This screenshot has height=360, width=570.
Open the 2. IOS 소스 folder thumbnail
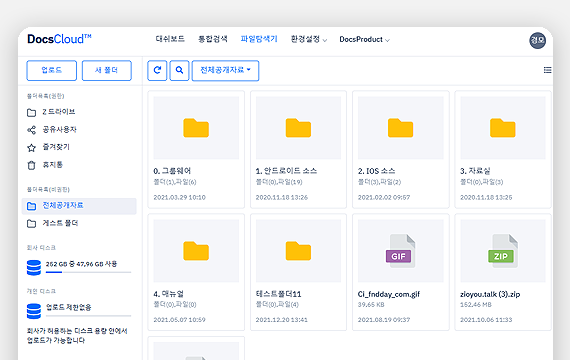pyautogui.click(x=401, y=128)
